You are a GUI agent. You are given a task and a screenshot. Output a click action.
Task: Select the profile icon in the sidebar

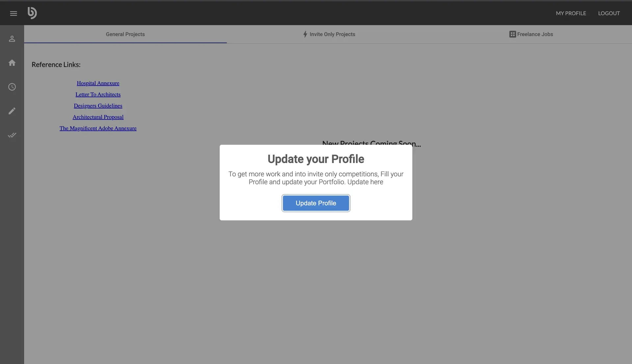[12, 39]
